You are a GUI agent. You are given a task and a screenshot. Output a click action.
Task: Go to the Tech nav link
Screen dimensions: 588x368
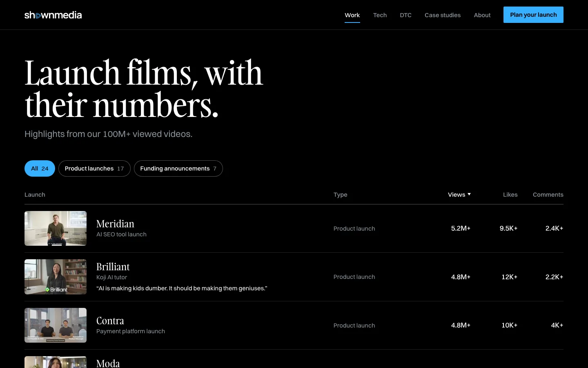[x=380, y=15]
